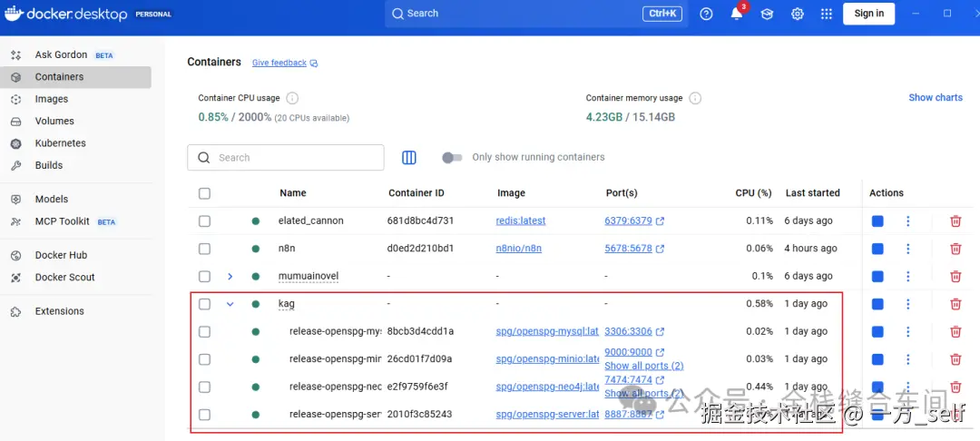
Task: Collapse the kag compose group
Action: tap(230, 304)
